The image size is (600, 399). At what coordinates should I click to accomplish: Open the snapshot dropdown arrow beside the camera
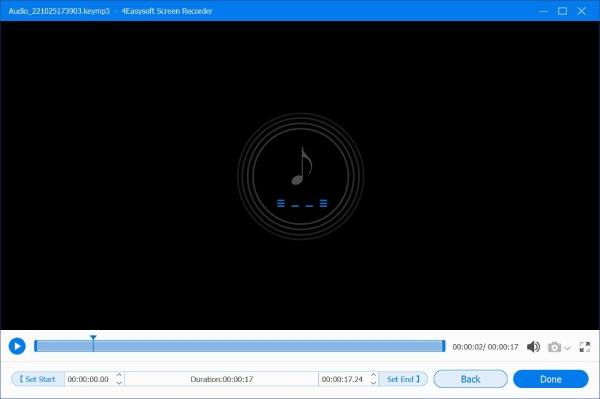pos(567,348)
